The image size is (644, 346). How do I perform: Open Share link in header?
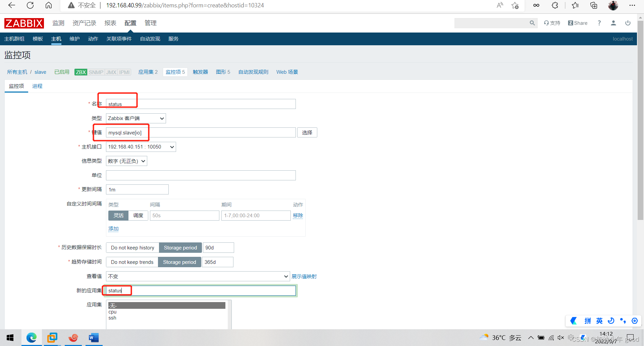click(x=578, y=23)
